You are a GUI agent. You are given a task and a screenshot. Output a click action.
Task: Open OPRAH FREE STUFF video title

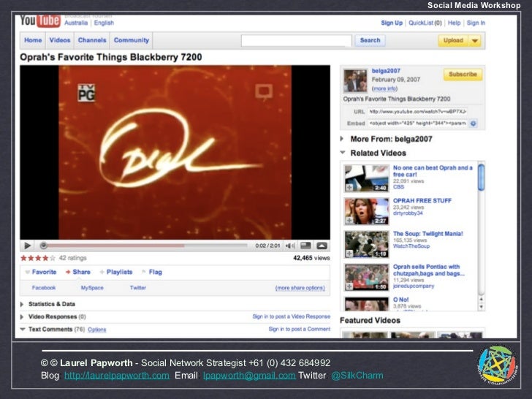[x=422, y=201]
